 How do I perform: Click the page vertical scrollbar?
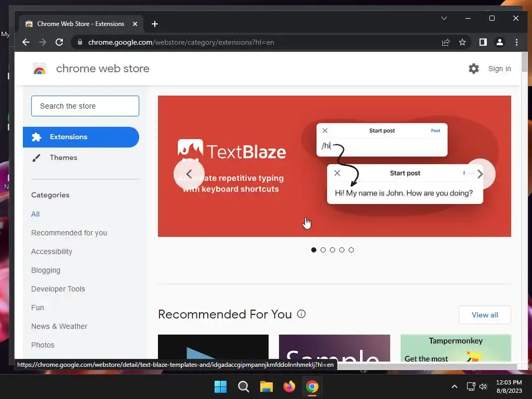pos(525,62)
